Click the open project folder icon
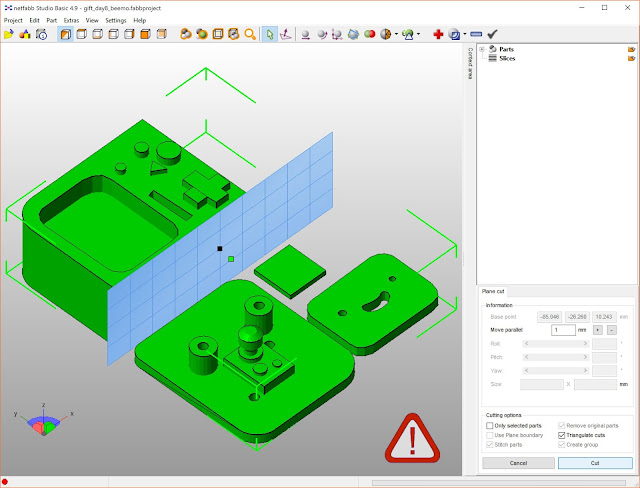Screen dimensions: 640x488 tap(9, 34)
